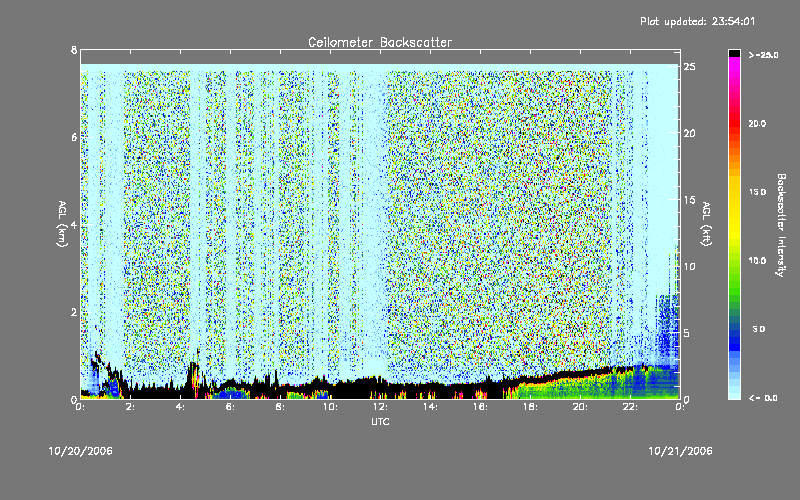Click the "6:" hour tick on the UTC axis
This screenshot has width=800, height=500.
point(230,407)
